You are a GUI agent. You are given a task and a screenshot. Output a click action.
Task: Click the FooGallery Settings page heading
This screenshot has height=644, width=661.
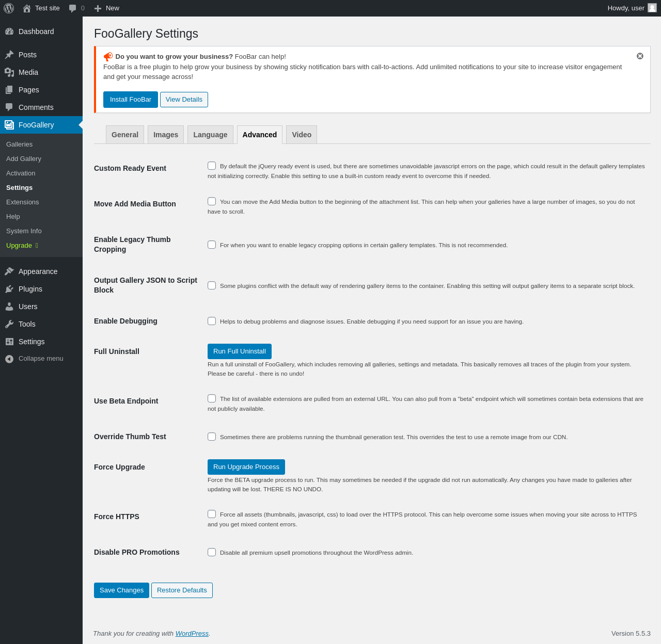coord(146,34)
